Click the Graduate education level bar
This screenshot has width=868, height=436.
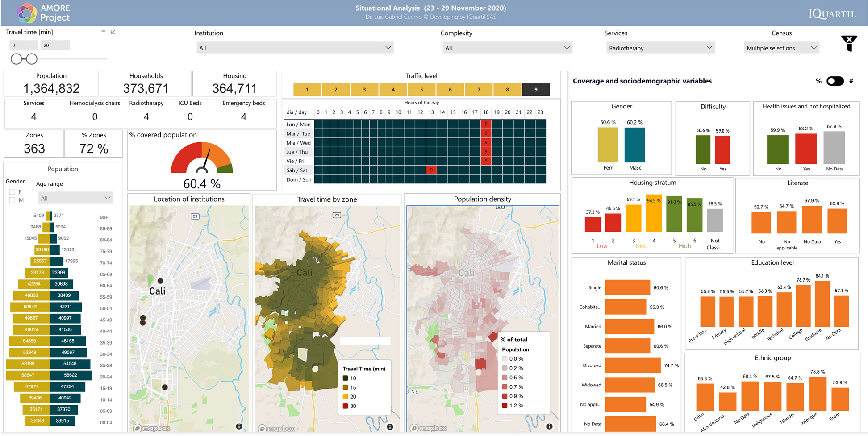pyautogui.click(x=822, y=303)
